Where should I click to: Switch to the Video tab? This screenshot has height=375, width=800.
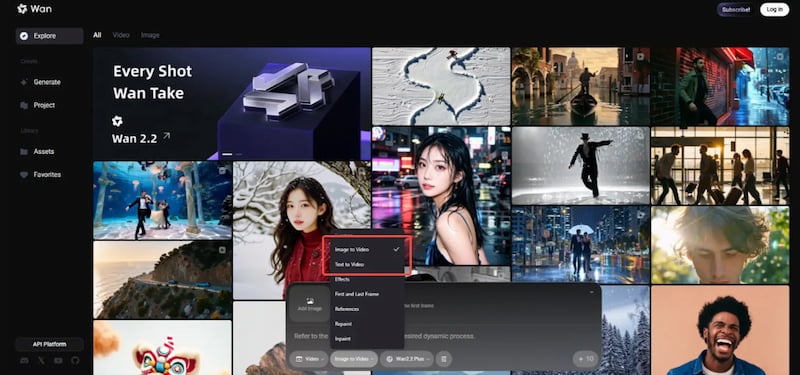tap(121, 35)
